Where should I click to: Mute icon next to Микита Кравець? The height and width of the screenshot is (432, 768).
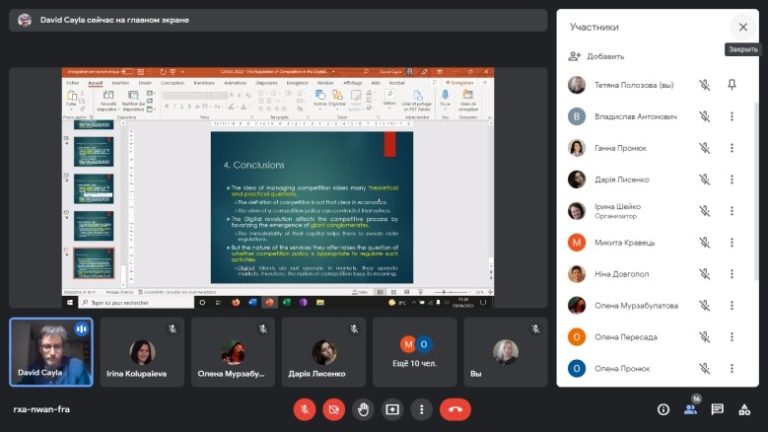[704, 242]
